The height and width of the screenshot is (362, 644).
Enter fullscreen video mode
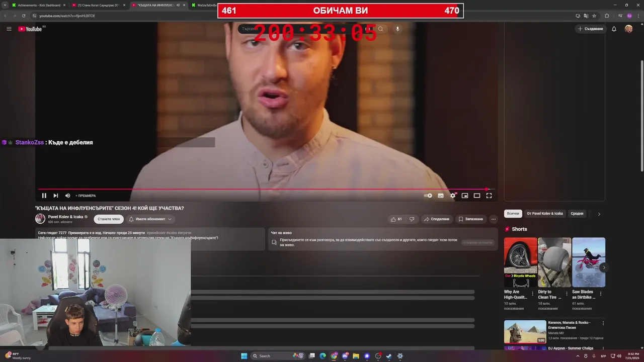489,196
